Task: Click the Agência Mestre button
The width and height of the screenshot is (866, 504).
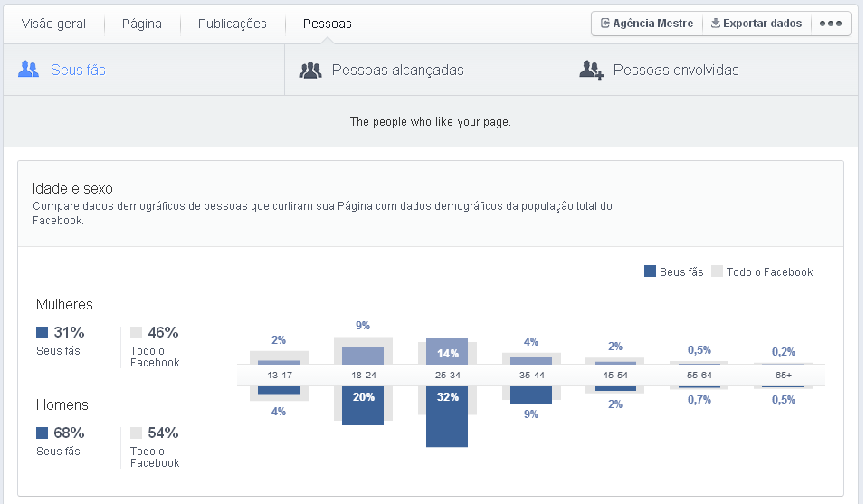Action: click(x=646, y=24)
